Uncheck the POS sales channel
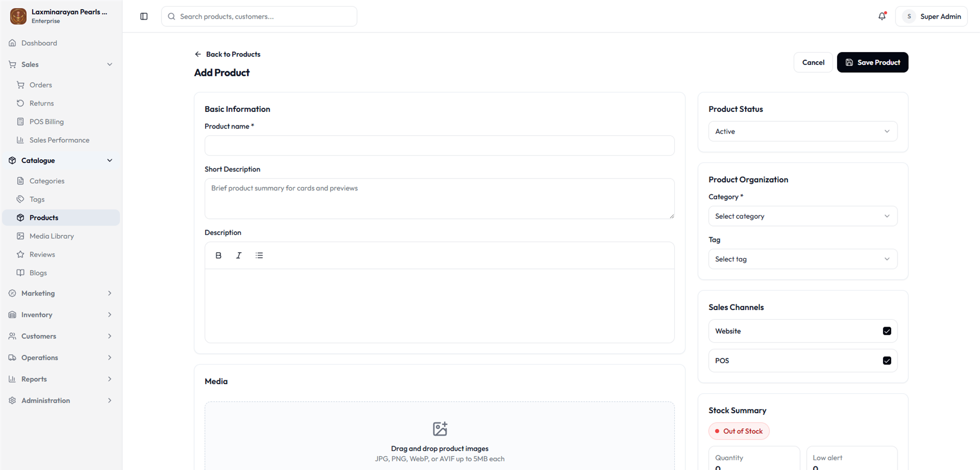The height and width of the screenshot is (470, 980). [x=887, y=361]
